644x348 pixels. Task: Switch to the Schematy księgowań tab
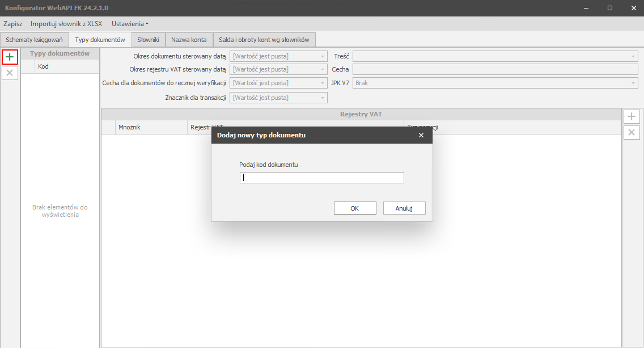tap(34, 40)
